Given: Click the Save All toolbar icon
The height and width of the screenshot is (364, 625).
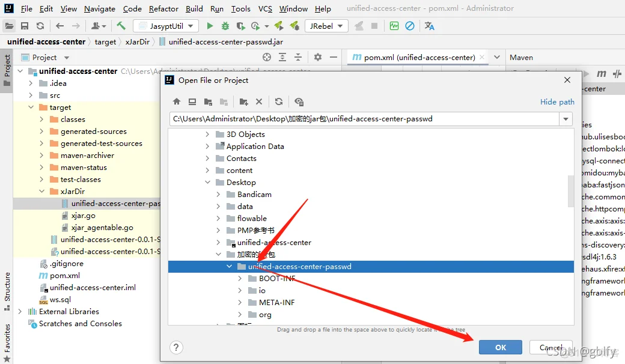Looking at the screenshot, I should tap(25, 26).
